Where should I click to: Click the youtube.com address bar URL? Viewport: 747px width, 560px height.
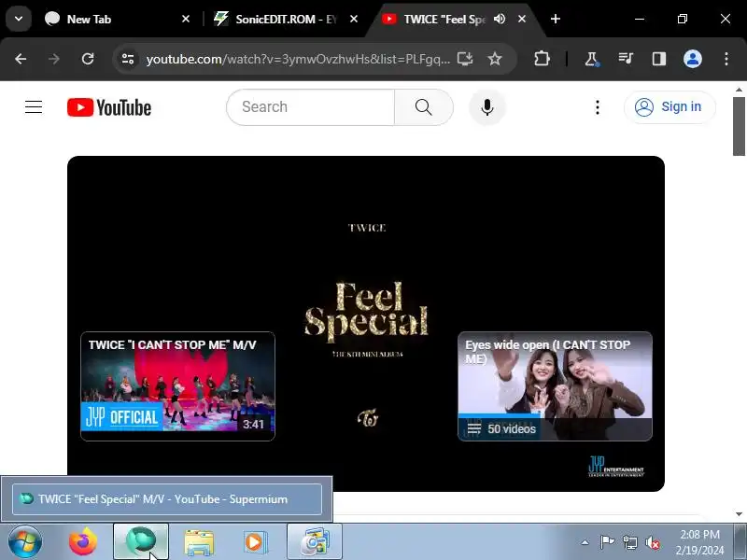(x=298, y=59)
